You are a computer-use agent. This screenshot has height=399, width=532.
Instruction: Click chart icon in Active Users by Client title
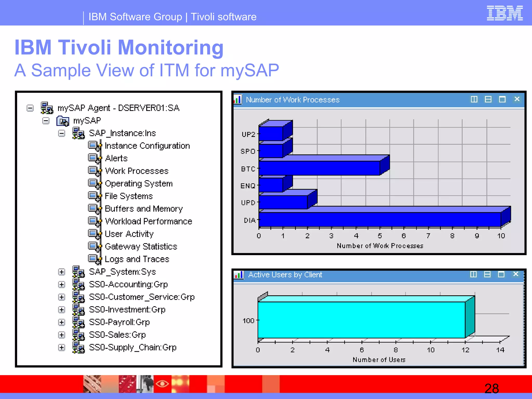239,275
